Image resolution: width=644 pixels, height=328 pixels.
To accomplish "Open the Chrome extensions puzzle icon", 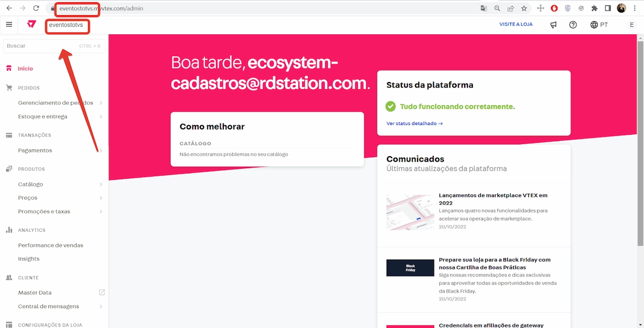I will coord(595,8).
